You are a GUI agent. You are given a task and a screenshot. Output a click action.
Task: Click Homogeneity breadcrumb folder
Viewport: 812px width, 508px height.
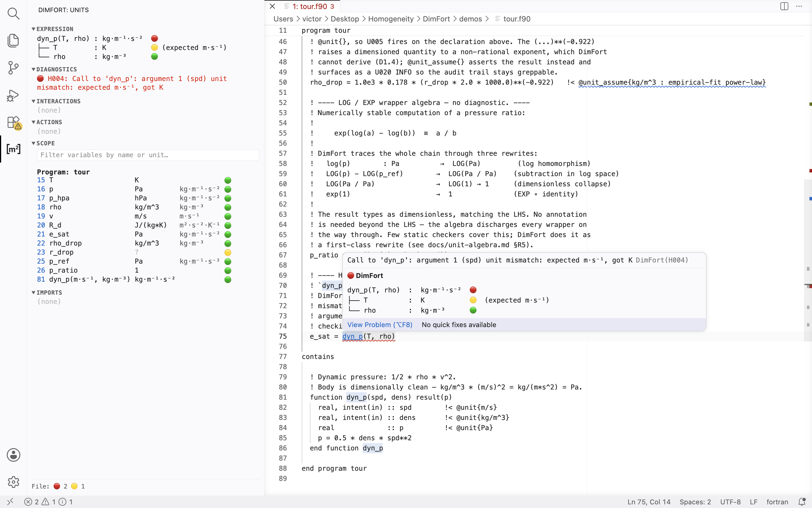pyautogui.click(x=390, y=19)
